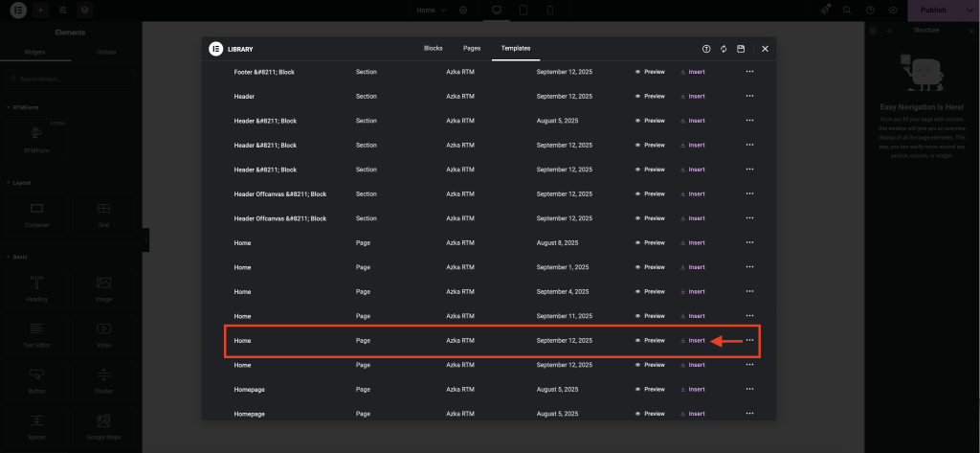Select the Divider widget
The image size is (980, 453).
tap(103, 380)
